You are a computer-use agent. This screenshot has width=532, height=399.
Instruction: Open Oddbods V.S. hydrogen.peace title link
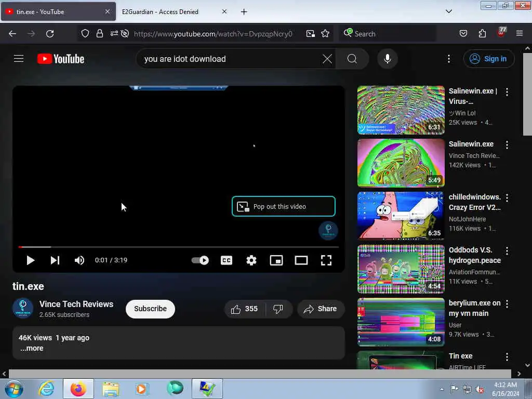pos(475,255)
